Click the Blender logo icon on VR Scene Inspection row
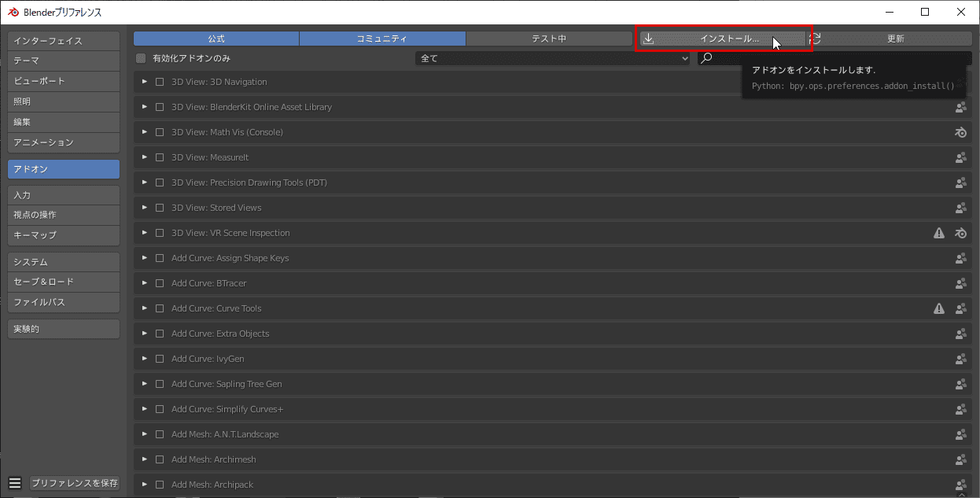 point(960,233)
